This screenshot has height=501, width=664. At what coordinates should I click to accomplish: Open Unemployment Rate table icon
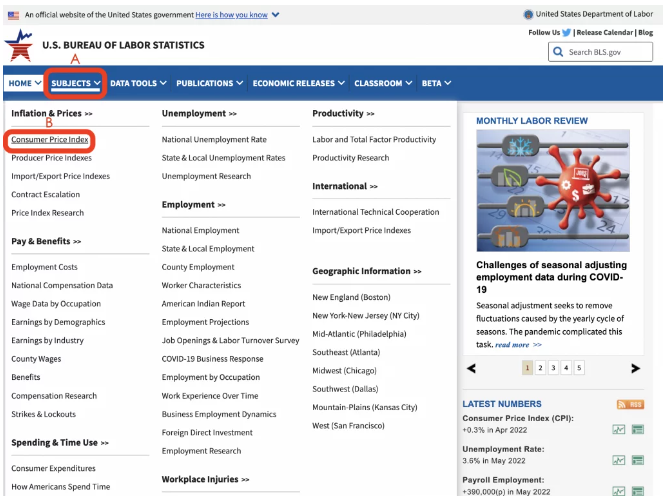point(638,460)
